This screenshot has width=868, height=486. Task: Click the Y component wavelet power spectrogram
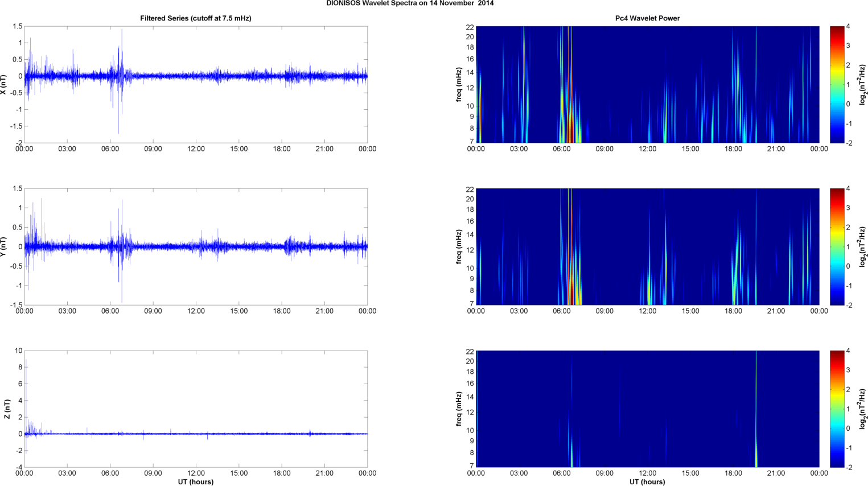pos(647,246)
